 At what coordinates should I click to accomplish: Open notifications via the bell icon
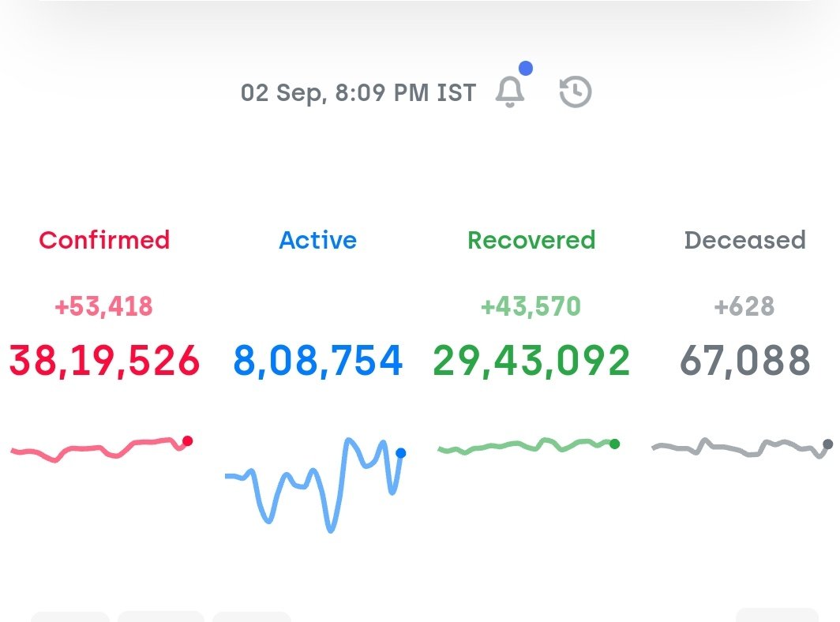(510, 91)
